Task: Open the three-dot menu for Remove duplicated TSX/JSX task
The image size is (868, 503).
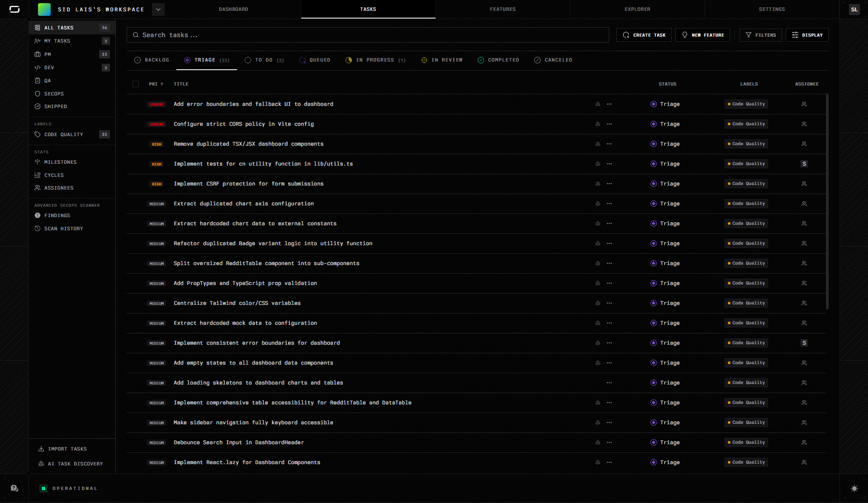Action: [x=609, y=144]
